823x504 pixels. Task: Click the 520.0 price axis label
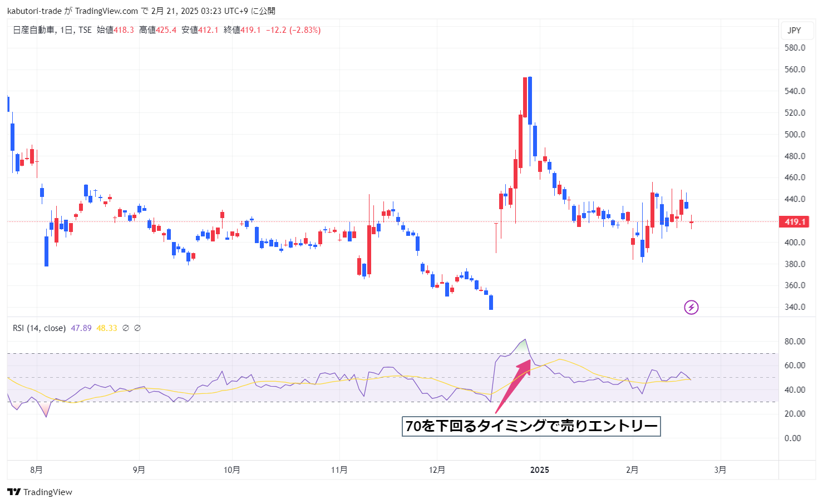795,113
